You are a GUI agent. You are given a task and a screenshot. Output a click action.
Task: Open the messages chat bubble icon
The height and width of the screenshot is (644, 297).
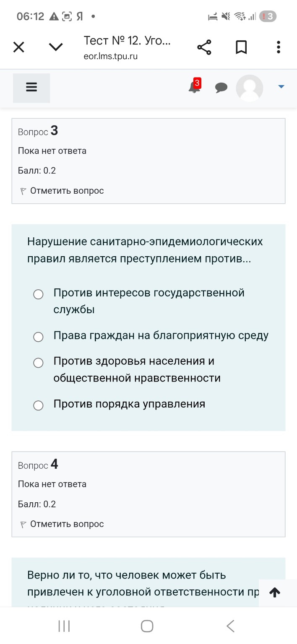(221, 88)
